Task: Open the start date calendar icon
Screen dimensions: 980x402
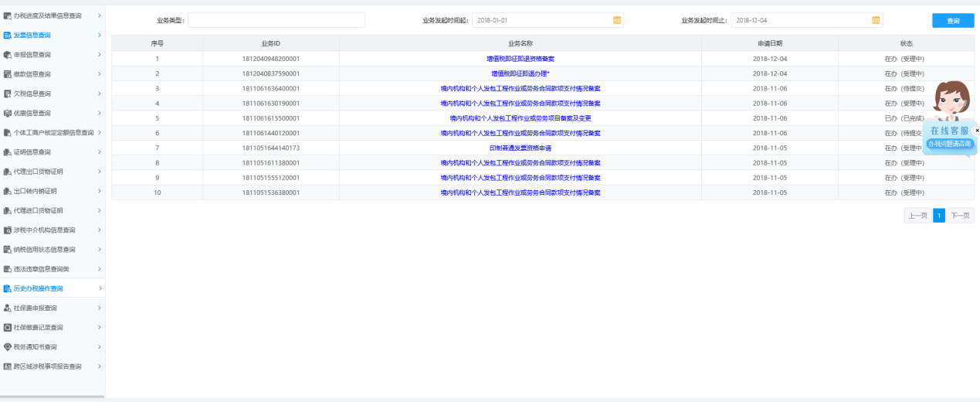Action: click(617, 20)
